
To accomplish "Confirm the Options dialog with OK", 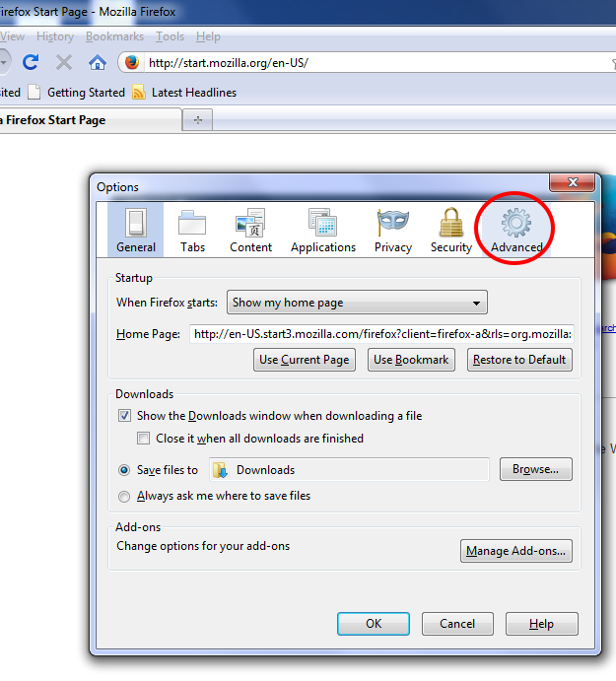I will coord(374,624).
